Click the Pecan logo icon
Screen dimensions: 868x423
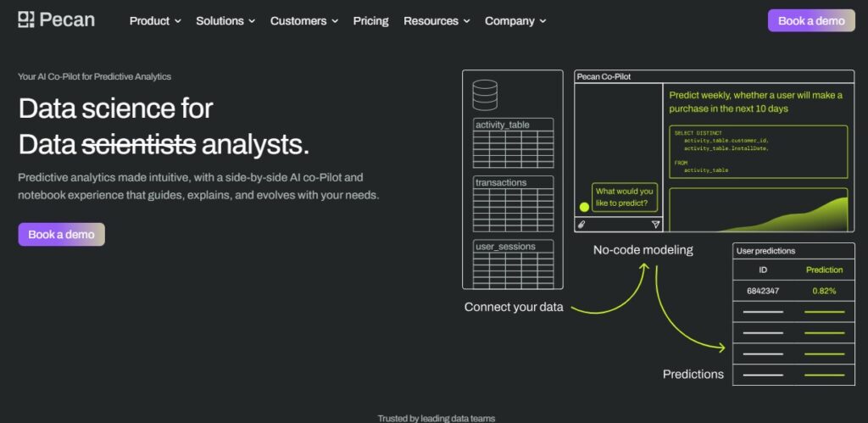[x=26, y=20]
